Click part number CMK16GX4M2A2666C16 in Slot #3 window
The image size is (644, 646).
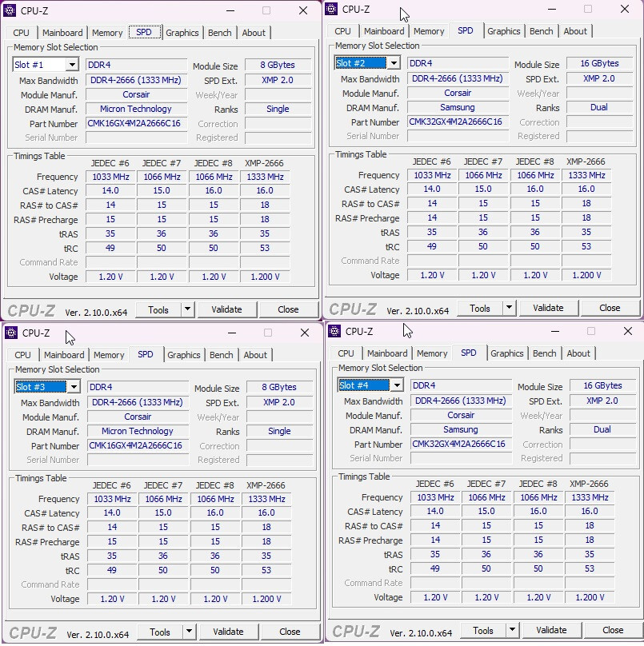coord(138,445)
